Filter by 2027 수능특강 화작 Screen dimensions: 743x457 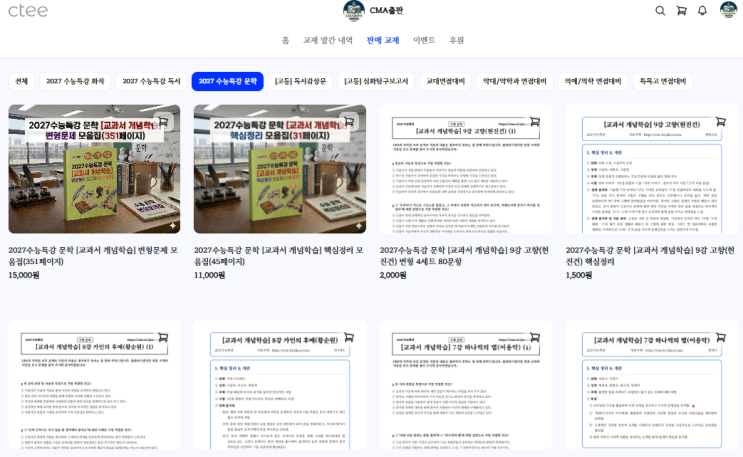coord(75,82)
